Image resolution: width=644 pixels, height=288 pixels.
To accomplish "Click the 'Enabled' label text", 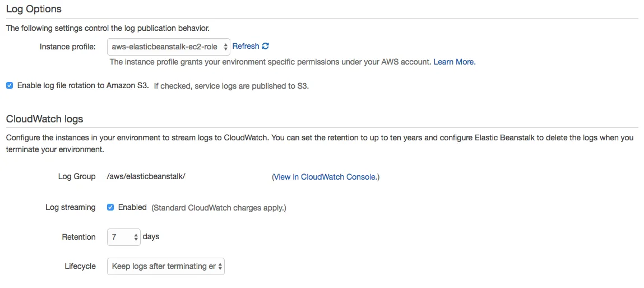I will click(132, 207).
